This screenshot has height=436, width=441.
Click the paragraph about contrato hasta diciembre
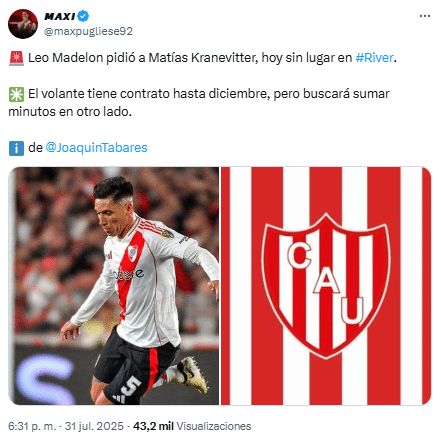click(x=199, y=103)
